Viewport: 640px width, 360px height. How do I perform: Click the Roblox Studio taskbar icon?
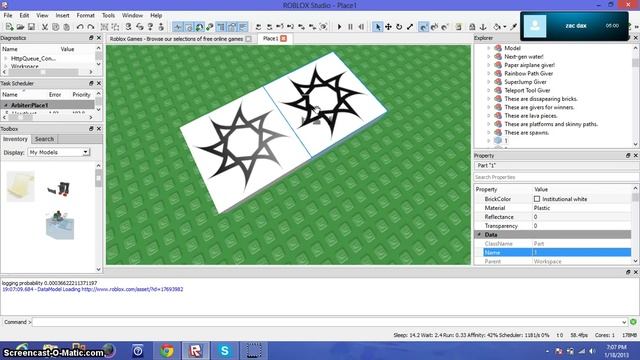click(x=196, y=351)
